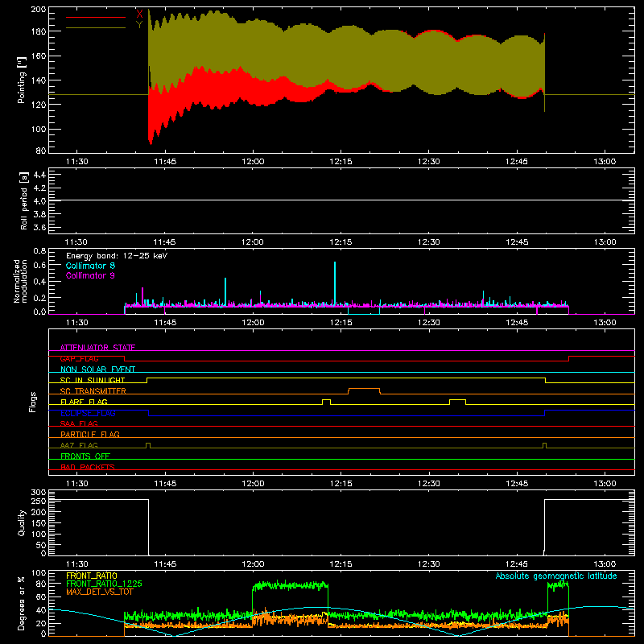Click '12:15' under the modulation panel
644x644 pixels.
(x=341, y=323)
